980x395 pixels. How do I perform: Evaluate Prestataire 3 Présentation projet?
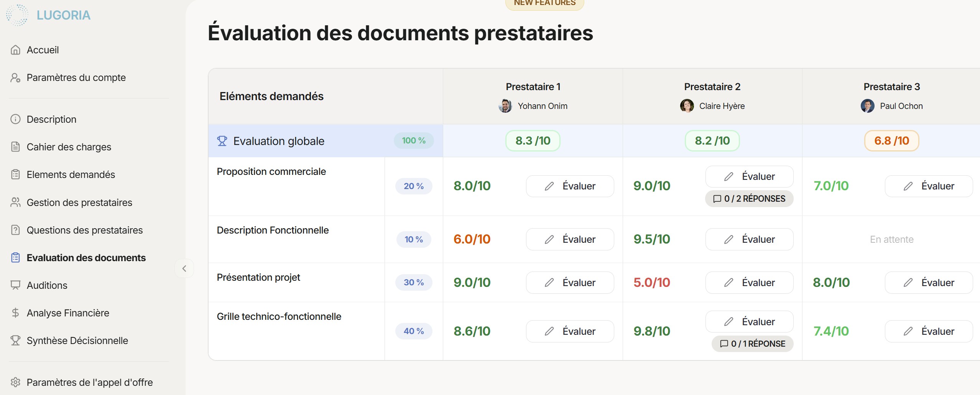tap(929, 283)
